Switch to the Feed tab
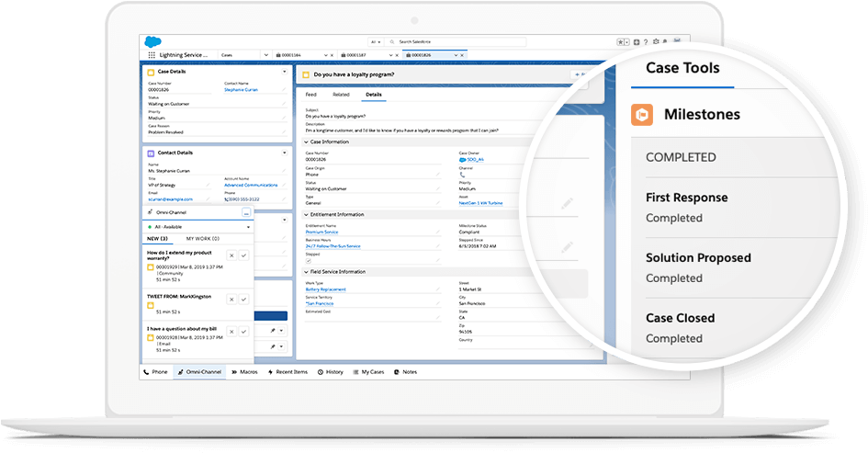This screenshot has height=453, width=868. coord(310,95)
